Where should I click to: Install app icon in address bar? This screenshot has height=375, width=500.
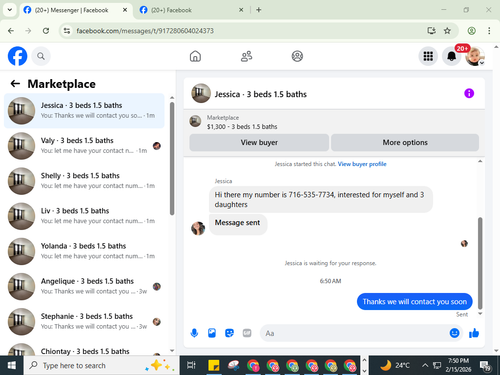click(431, 31)
